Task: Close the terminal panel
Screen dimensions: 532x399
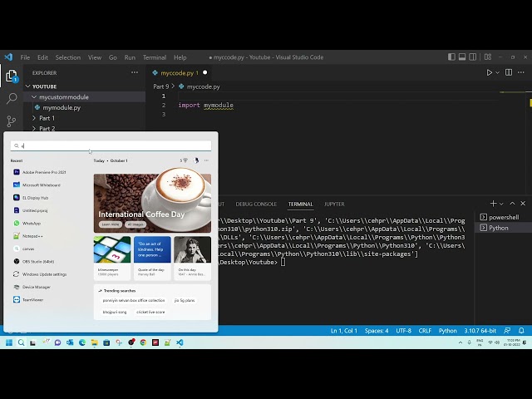Action: click(x=523, y=203)
